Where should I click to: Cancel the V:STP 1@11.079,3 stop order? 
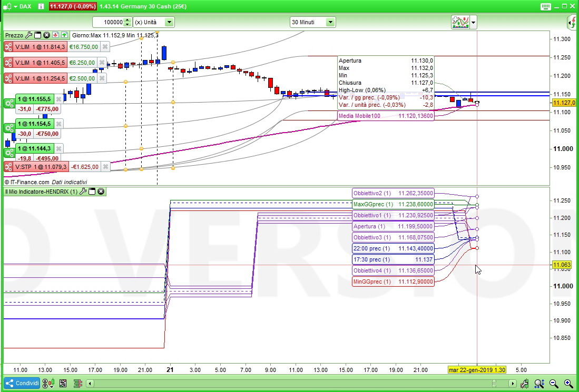click(x=105, y=167)
